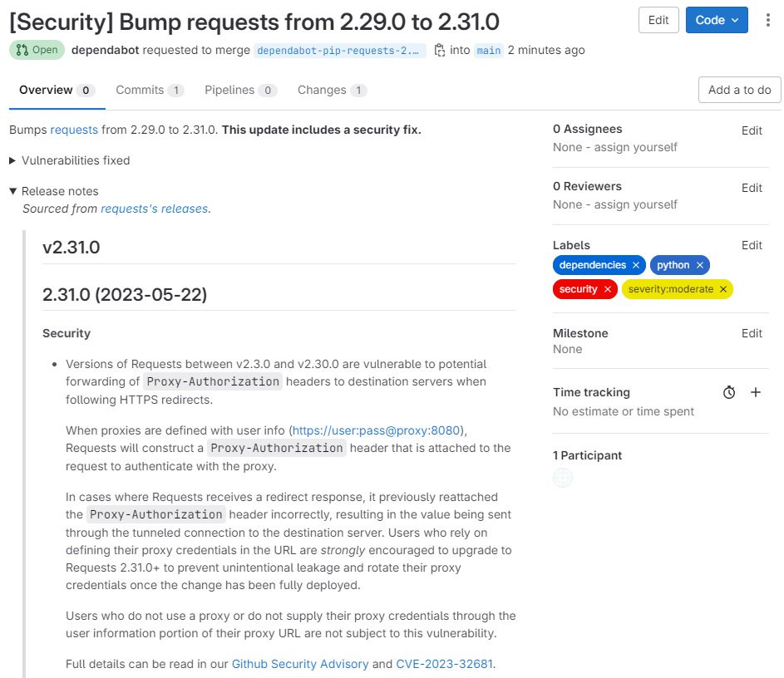Click the dependencies label text

tap(593, 265)
